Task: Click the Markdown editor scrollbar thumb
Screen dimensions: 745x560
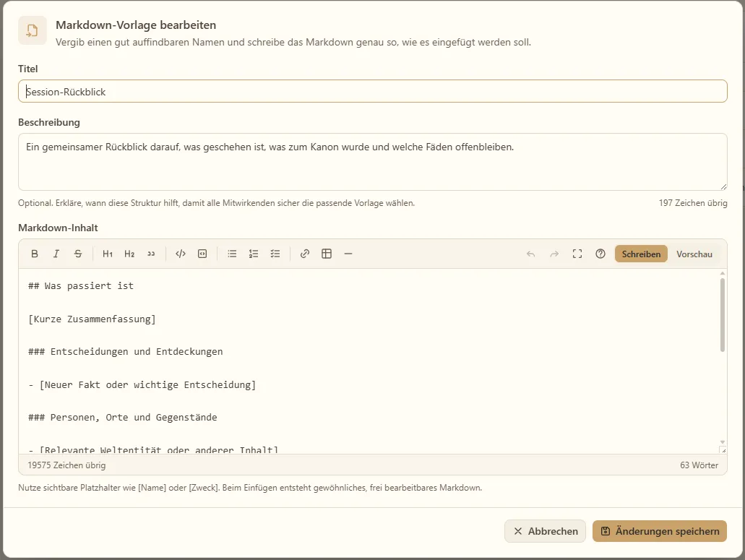Action: [x=722, y=314]
